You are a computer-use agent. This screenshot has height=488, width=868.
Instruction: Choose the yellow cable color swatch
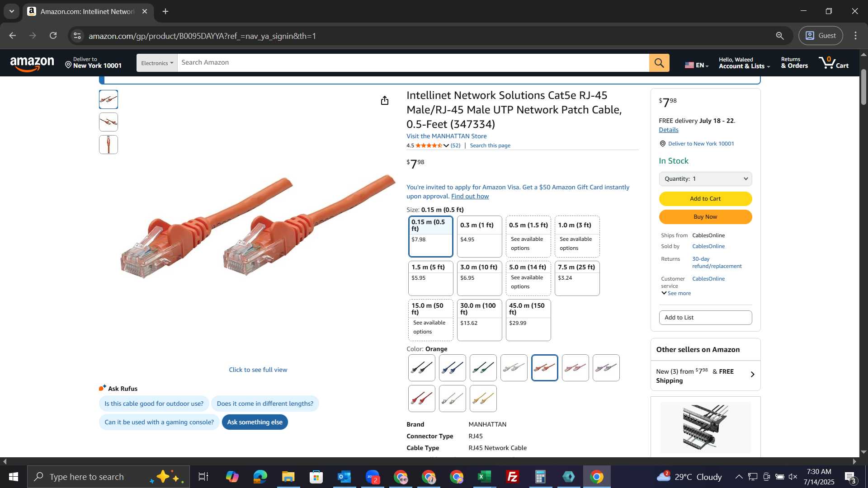pyautogui.click(x=483, y=399)
